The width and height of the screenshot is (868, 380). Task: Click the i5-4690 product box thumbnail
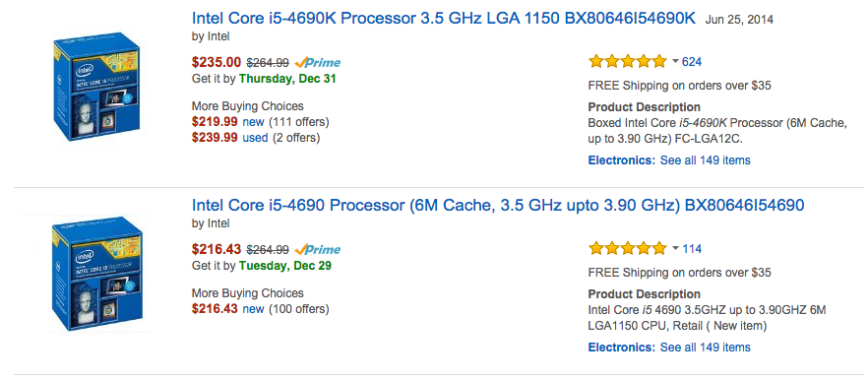(96, 275)
